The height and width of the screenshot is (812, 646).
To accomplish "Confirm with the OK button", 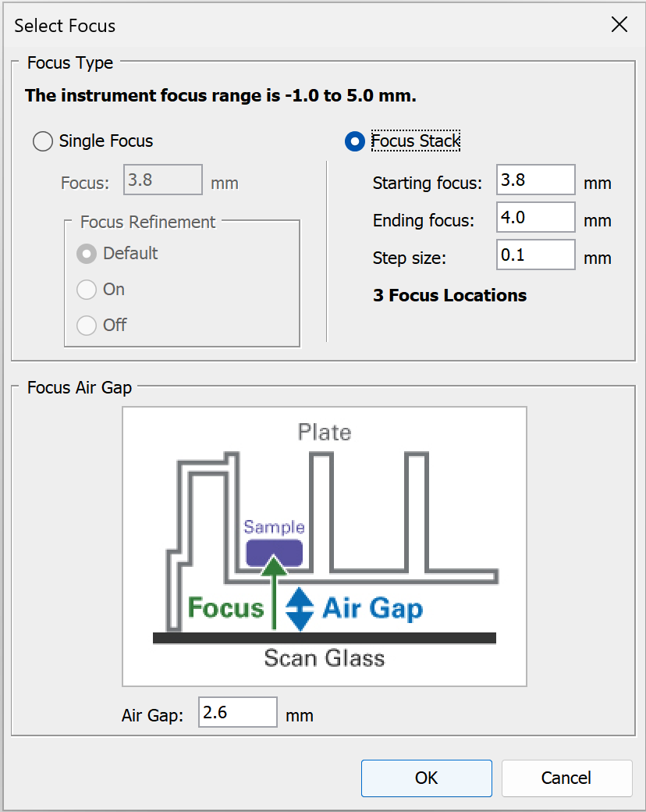I will pyautogui.click(x=427, y=778).
